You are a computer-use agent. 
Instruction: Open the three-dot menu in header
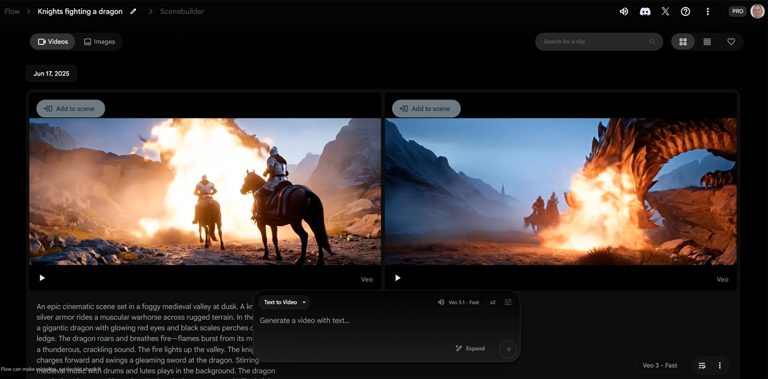tap(707, 12)
